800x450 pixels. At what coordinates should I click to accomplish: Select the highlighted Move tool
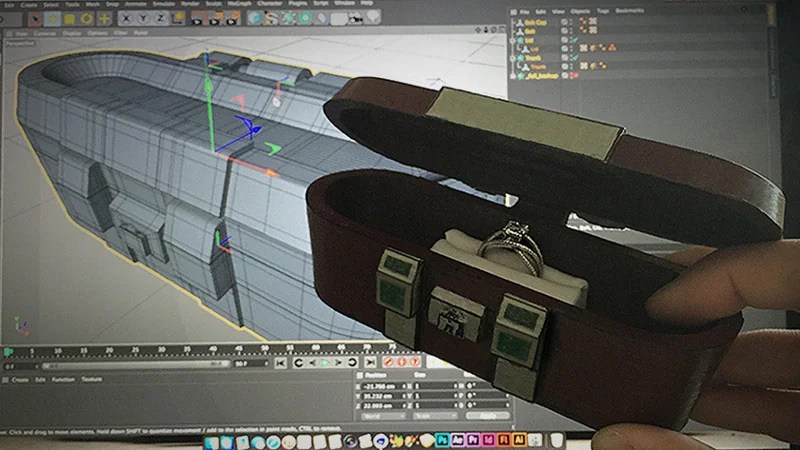click(53, 19)
